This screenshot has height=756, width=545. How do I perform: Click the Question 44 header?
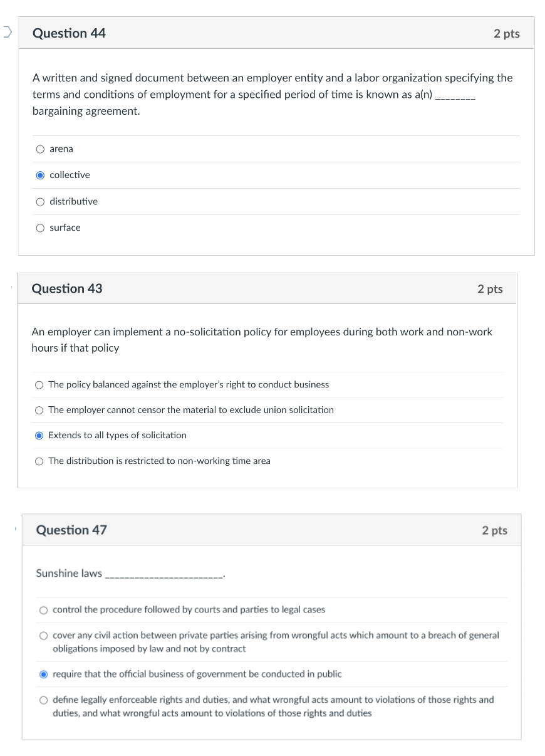(69, 33)
